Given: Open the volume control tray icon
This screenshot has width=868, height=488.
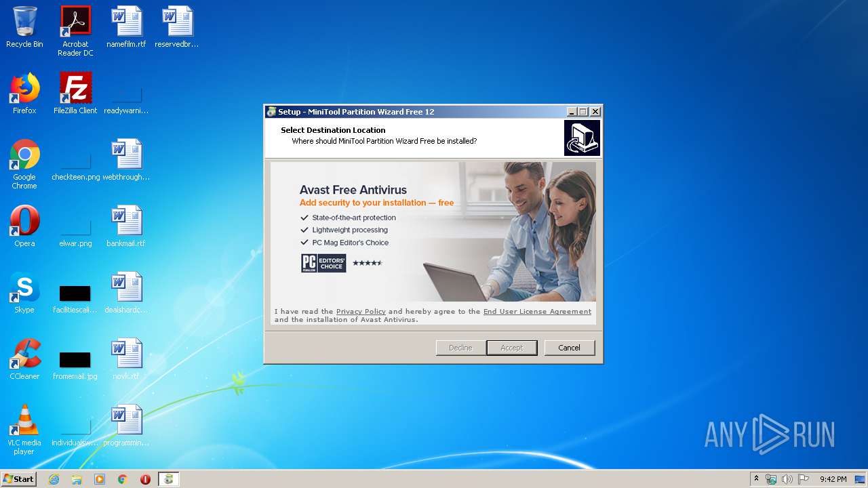Looking at the screenshot, I should coord(787,479).
